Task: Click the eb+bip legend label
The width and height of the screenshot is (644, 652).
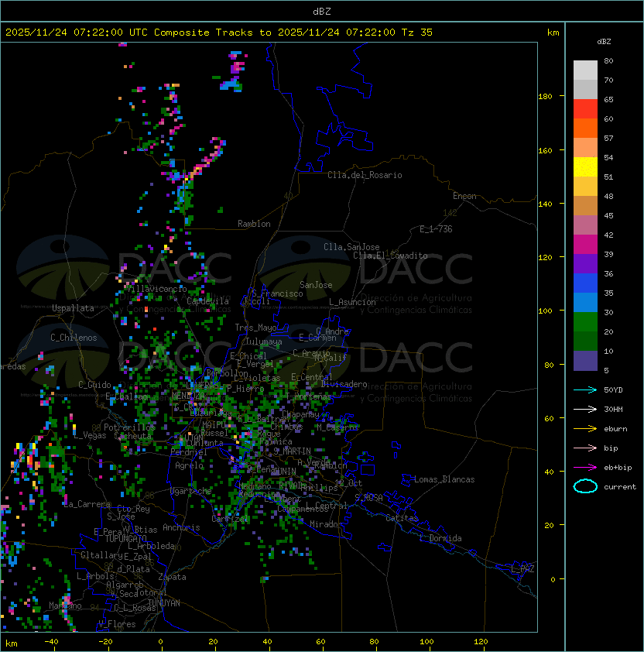Action: [x=618, y=468]
